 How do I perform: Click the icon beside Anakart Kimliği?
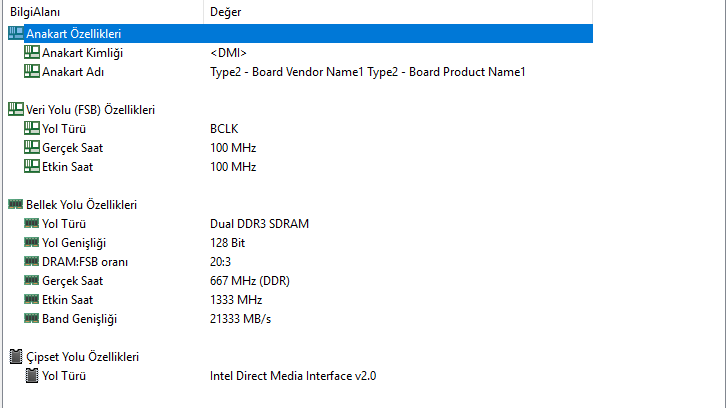click(x=31, y=52)
